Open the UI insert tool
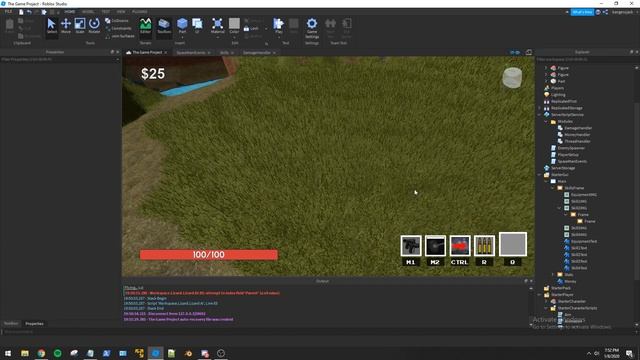This screenshot has width=640, height=360. point(197,25)
